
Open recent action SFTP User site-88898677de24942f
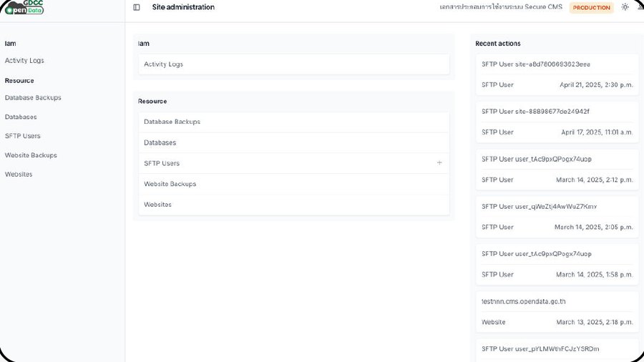pos(535,111)
